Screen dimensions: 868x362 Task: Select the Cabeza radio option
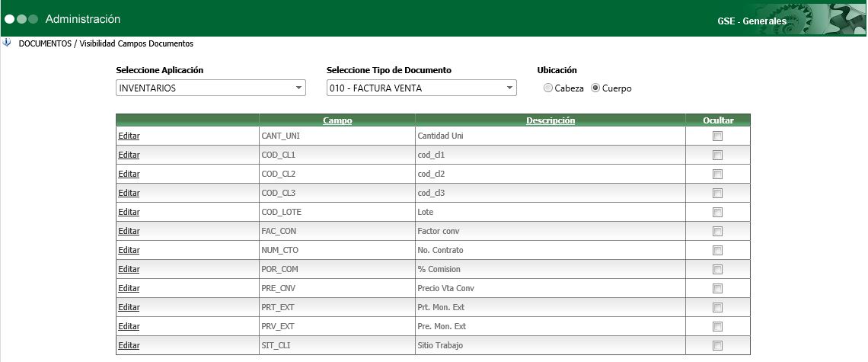click(548, 88)
